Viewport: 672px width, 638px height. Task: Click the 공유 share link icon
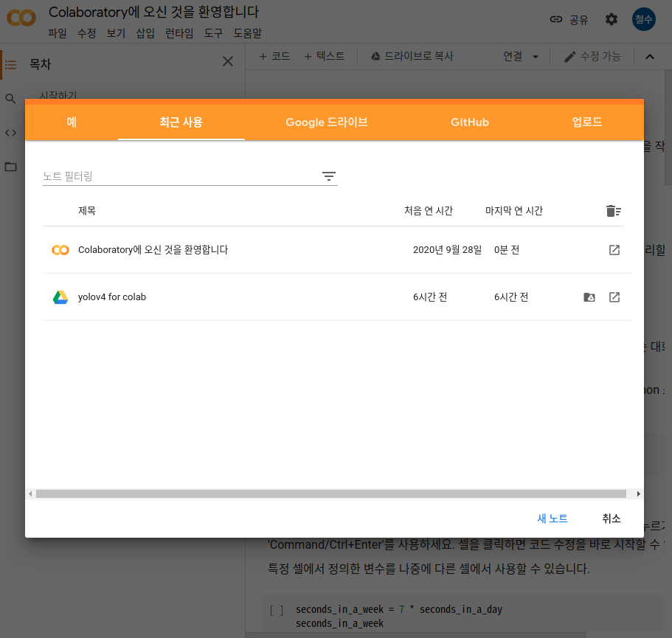pyautogui.click(x=556, y=19)
